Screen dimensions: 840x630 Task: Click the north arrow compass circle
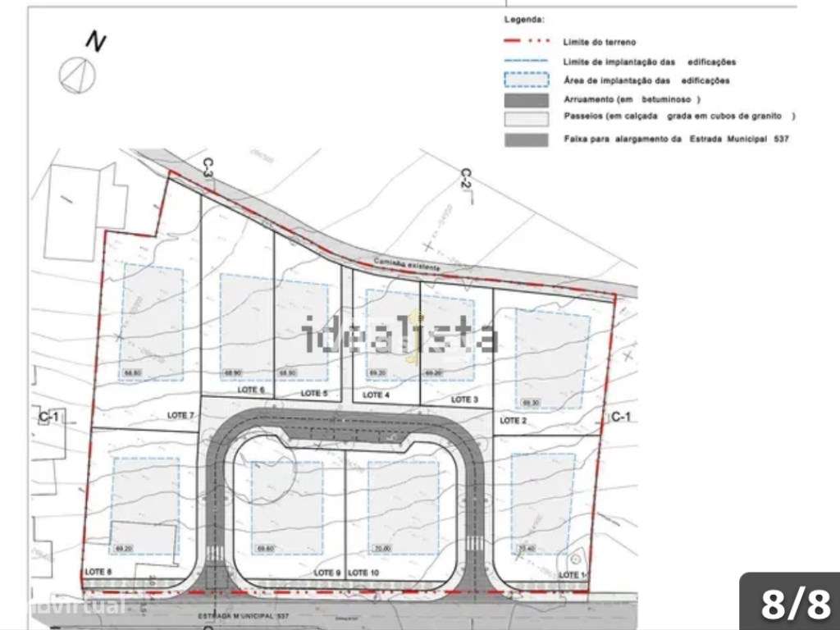click(77, 75)
